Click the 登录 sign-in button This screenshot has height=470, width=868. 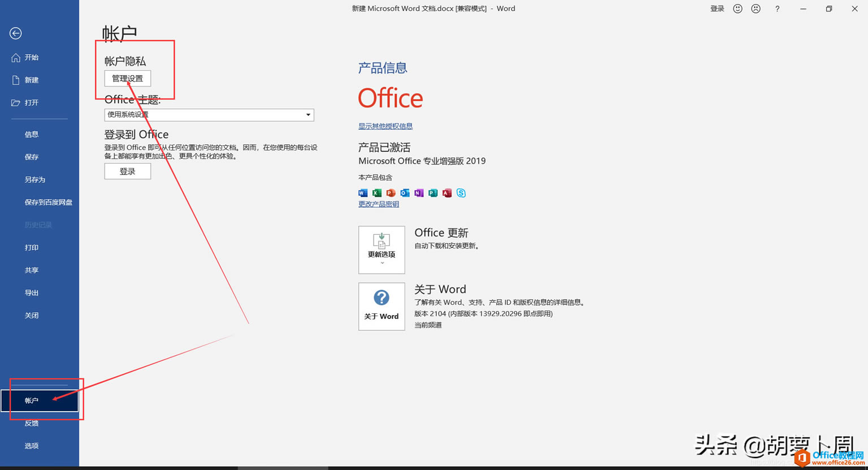coord(127,171)
